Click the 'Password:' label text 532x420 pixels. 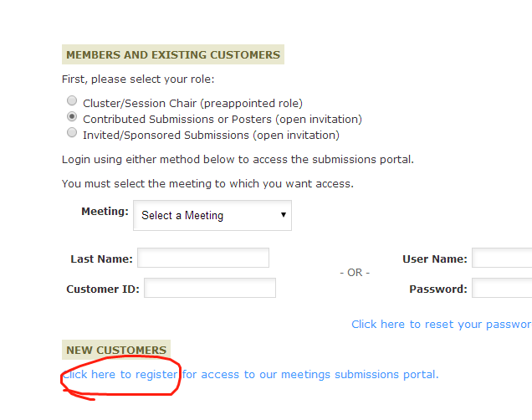tap(437, 289)
